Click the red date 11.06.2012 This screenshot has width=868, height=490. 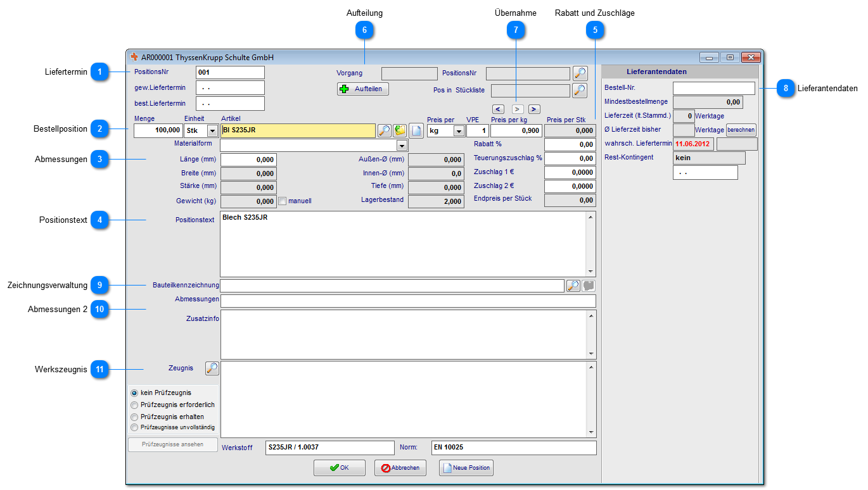point(693,144)
